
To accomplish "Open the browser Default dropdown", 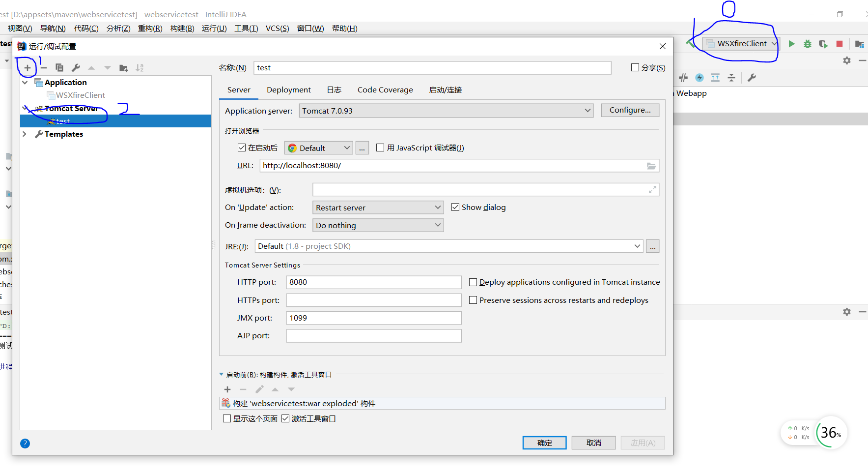I will pos(318,148).
